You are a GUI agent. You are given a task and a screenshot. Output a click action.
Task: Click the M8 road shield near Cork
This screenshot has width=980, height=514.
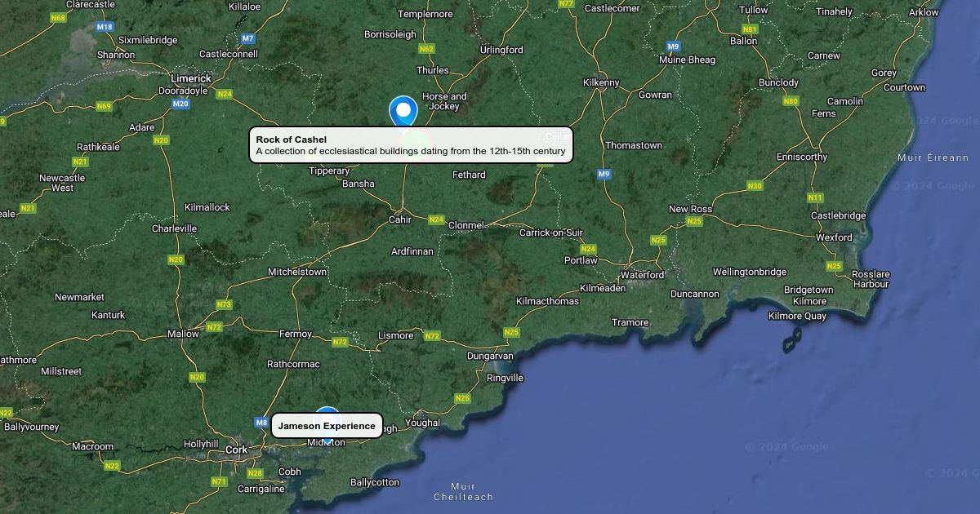[261, 423]
